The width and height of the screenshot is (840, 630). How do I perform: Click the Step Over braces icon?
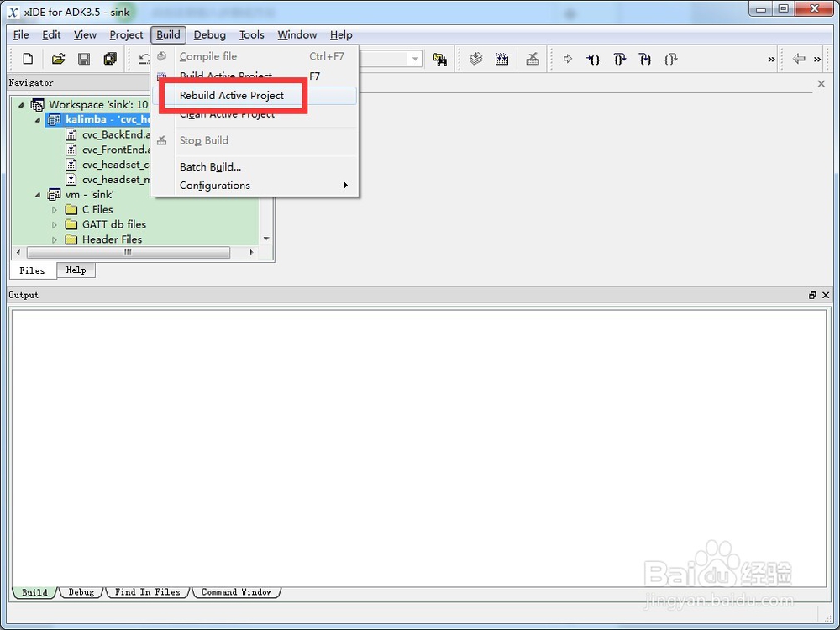point(619,59)
